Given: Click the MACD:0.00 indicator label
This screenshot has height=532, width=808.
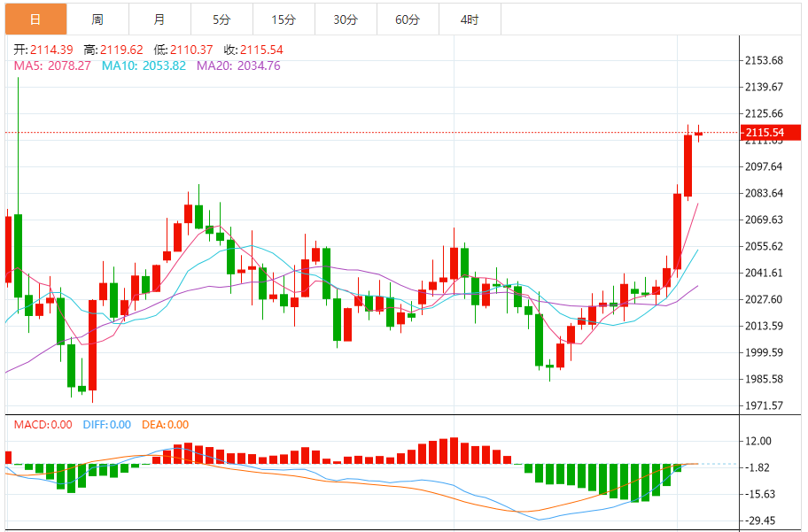Looking at the screenshot, I should pyautogui.click(x=43, y=425).
